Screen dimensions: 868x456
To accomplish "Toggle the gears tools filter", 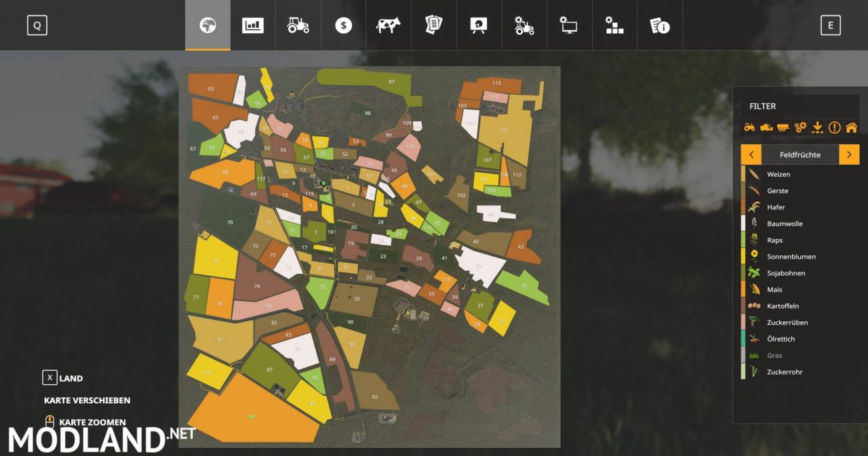I will [x=800, y=127].
